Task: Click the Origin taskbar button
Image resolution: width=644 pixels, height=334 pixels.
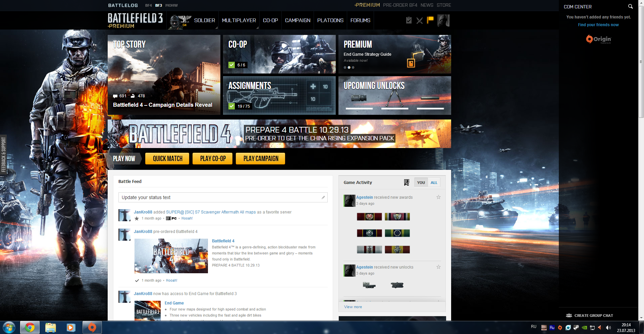Action: [92, 327]
